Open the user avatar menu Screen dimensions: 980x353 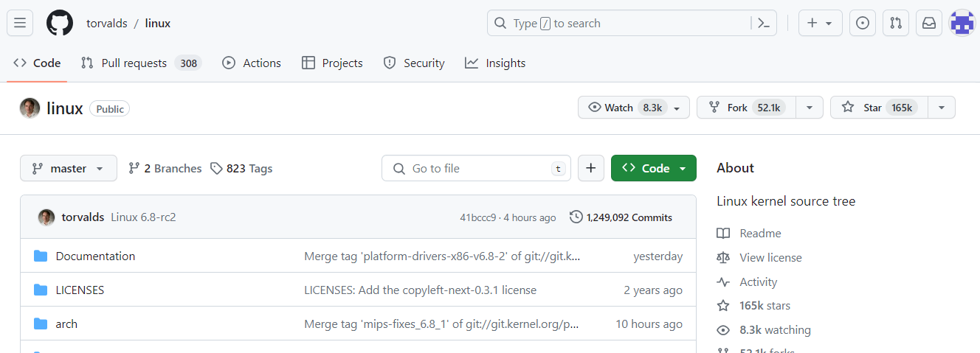click(962, 23)
